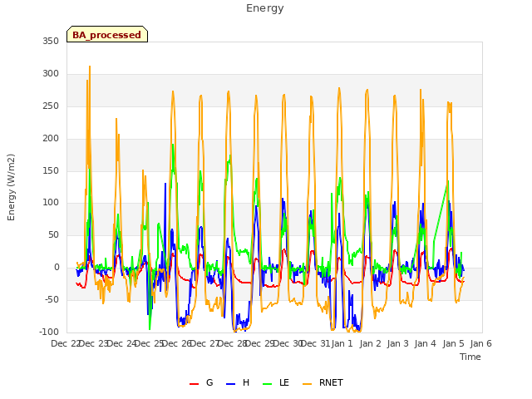The height and width of the screenshot is (399, 532).
Task: Click the Dec 31 x-axis date label
Action: pyautogui.click(x=316, y=343)
